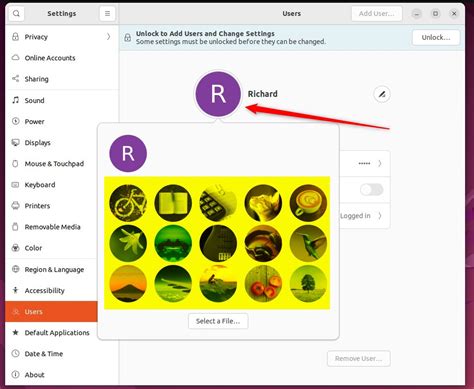The width and height of the screenshot is (474, 389).
Task: Open the About page
Action: 62,375
